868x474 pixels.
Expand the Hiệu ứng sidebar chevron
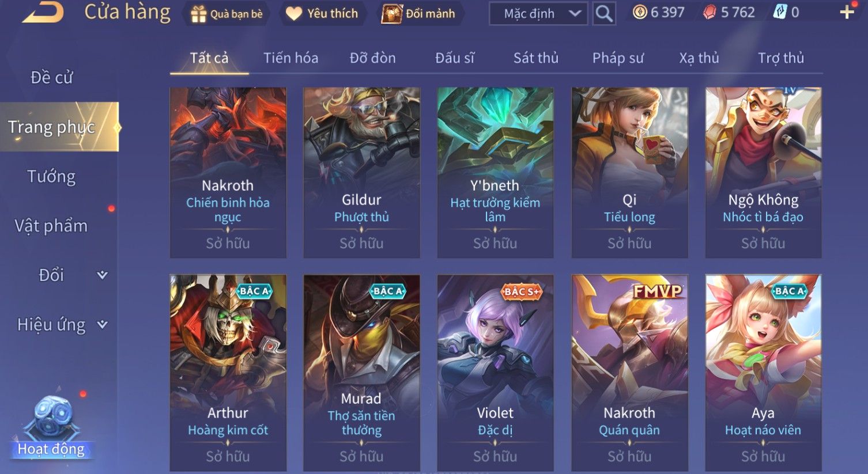(x=102, y=324)
